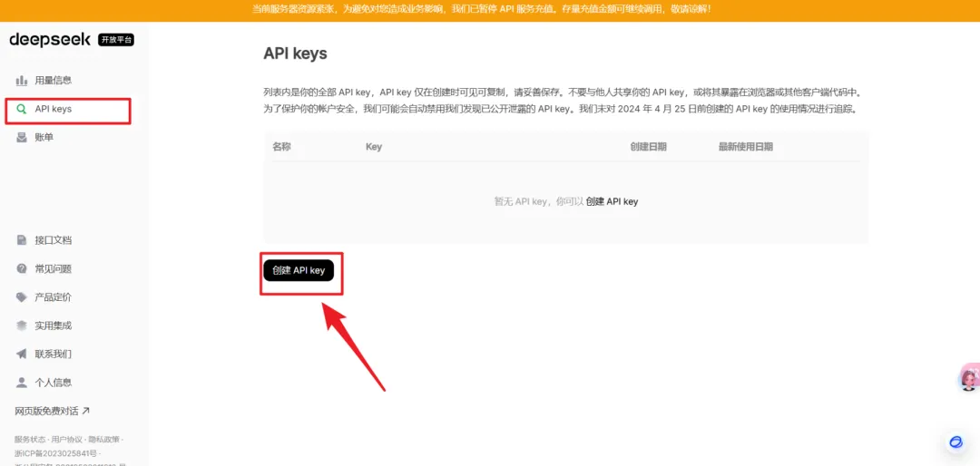Screen dimensions: 980x466
Task: Open the 账单 billing icon
Action: (22, 138)
